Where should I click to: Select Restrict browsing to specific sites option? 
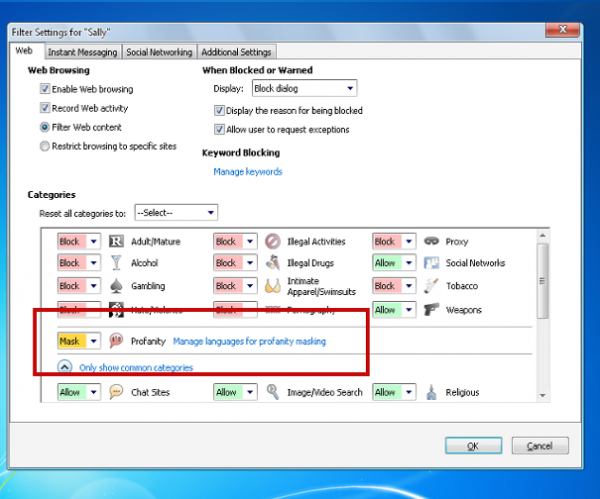click(x=45, y=146)
